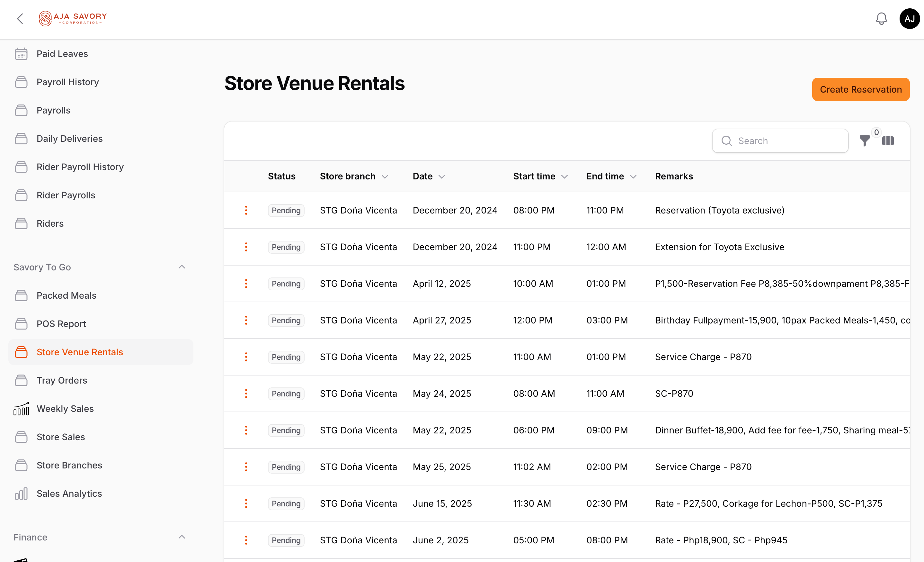This screenshot has width=924, height=562.
Task: Click the Daily Deliveries icon in sidebar
Action: tap(21, 138)
